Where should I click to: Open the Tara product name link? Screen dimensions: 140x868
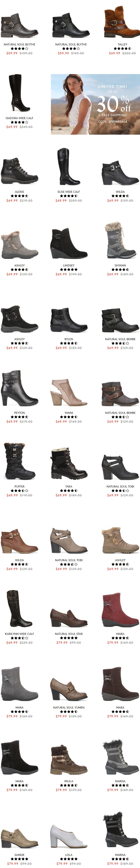click(69, 486)
